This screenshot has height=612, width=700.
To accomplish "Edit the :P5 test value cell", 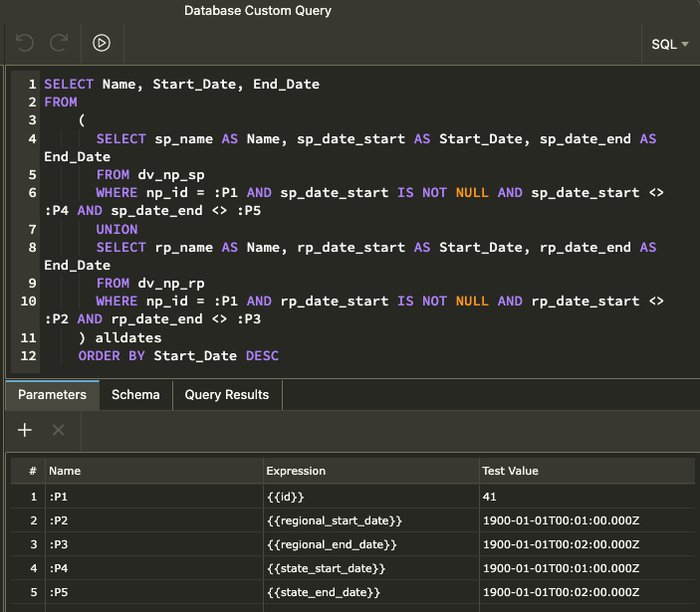I will click(586, 592).
